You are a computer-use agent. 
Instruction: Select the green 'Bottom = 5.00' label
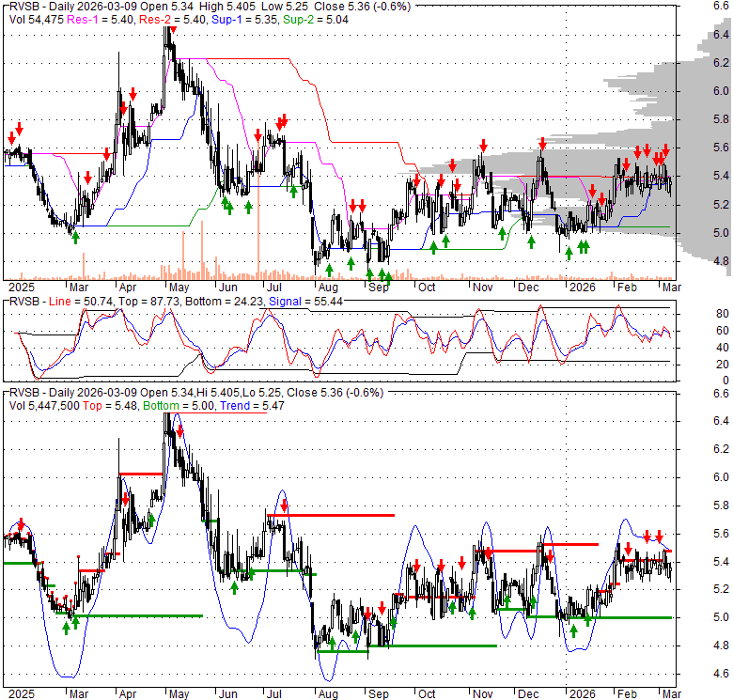point(179,406)
